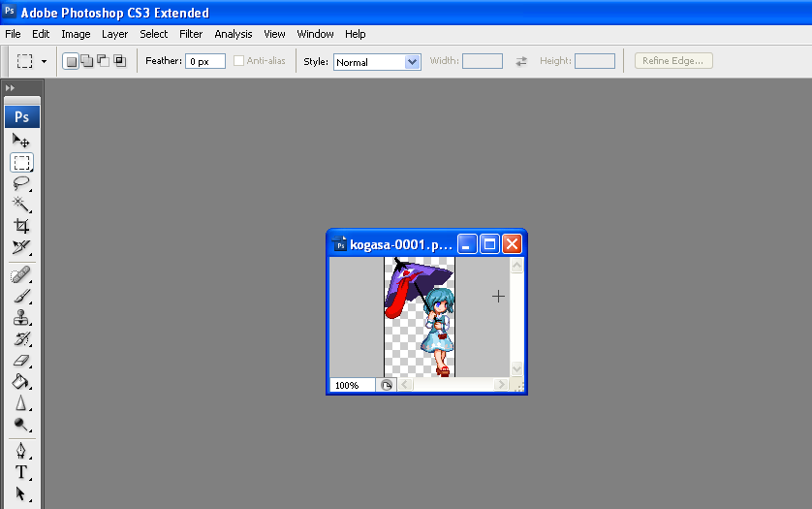The width and height of the screenshot is (812, 509).
Task: Click document horizontal scrollbar right arrow
Action: 501,385
